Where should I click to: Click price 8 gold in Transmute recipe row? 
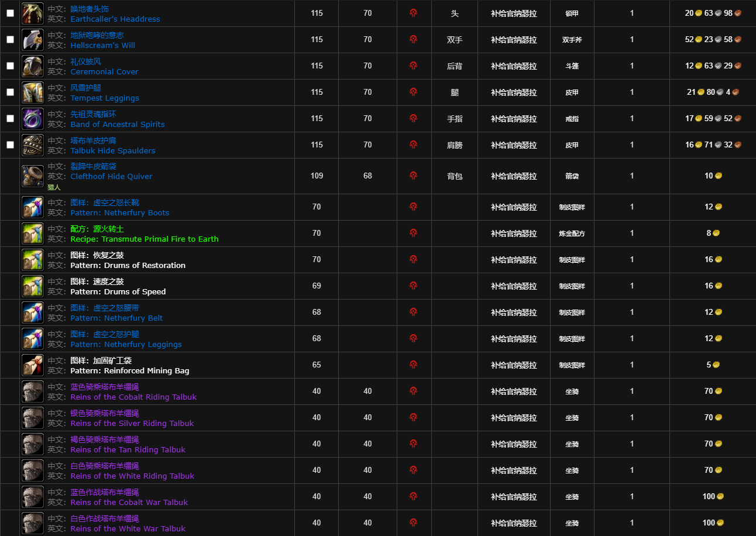pos(713,233)
